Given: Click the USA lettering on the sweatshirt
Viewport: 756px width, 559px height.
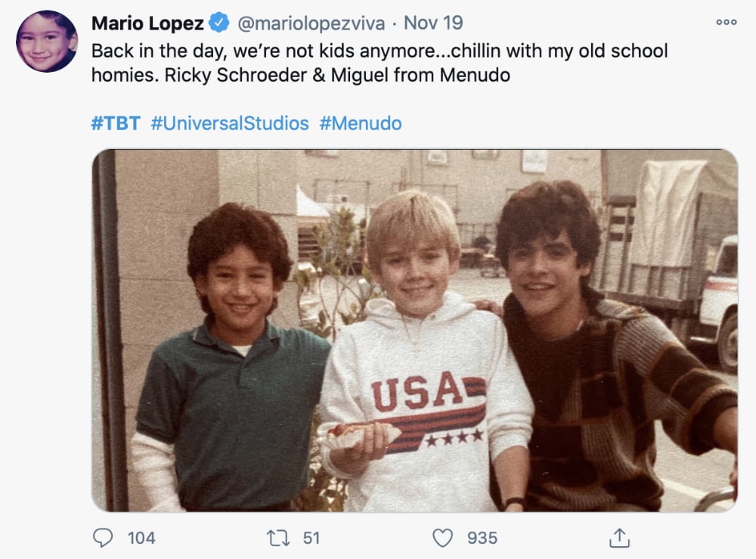Looking at the screenshot, I should (416, 391).
